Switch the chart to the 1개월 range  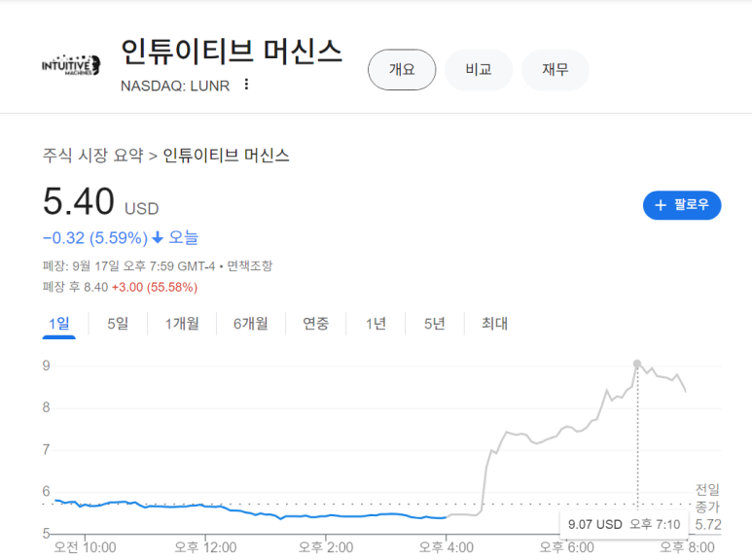click(x=182, y=324)
